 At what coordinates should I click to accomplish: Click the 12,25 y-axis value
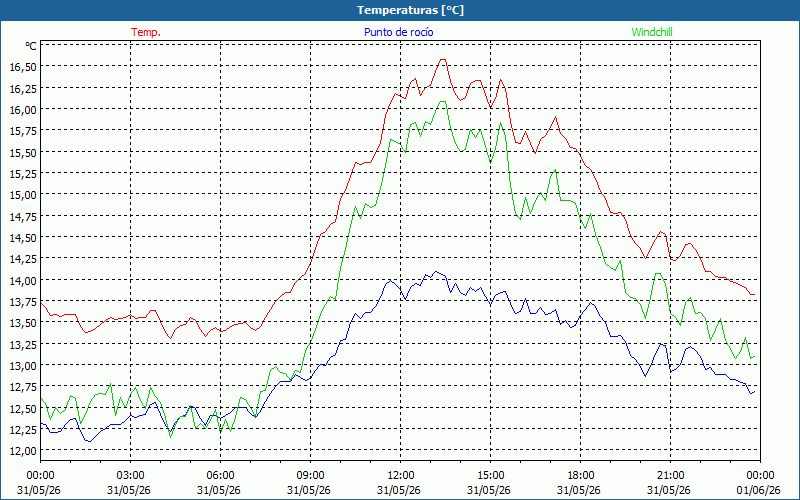pyautogui.click(x=23, y=429)
